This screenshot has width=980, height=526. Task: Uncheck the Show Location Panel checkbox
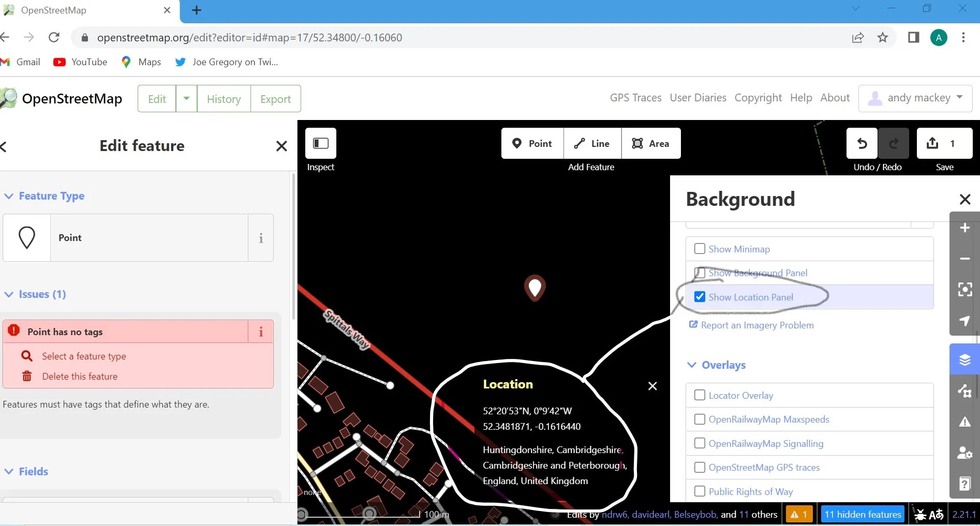(x=700, y=297)
